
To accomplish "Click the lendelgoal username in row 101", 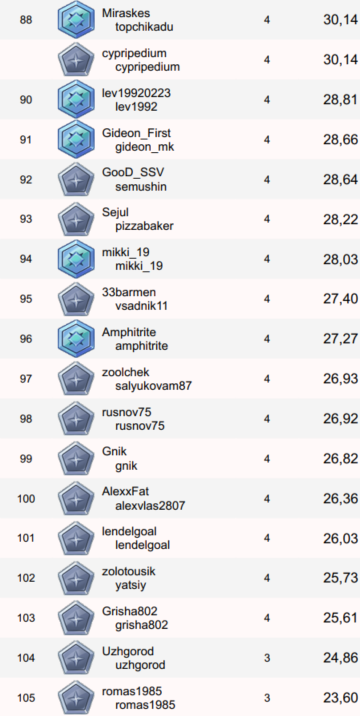I will coord(143,545).
